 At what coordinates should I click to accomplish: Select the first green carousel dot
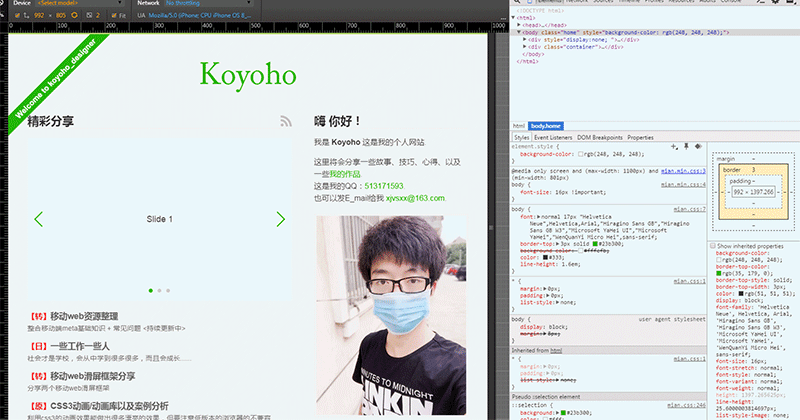pyautogui.click(x=151, y=290)
